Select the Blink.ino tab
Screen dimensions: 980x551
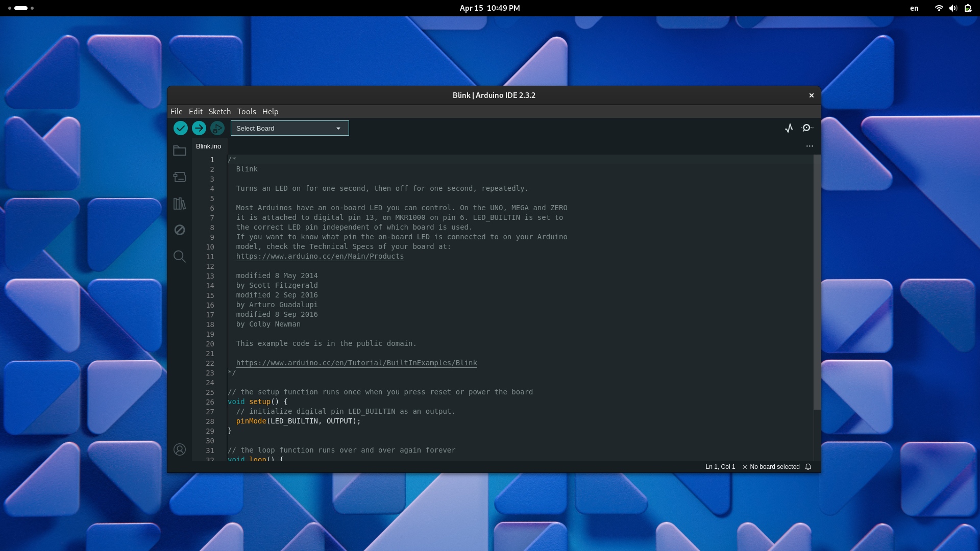click(209, 146)
